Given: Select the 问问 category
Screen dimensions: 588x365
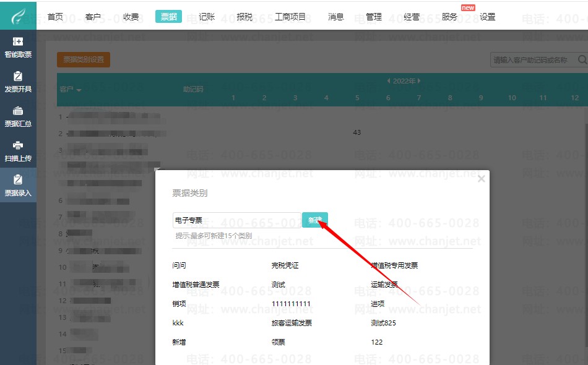Looking at the screenshot, I should tap(179, 265).
